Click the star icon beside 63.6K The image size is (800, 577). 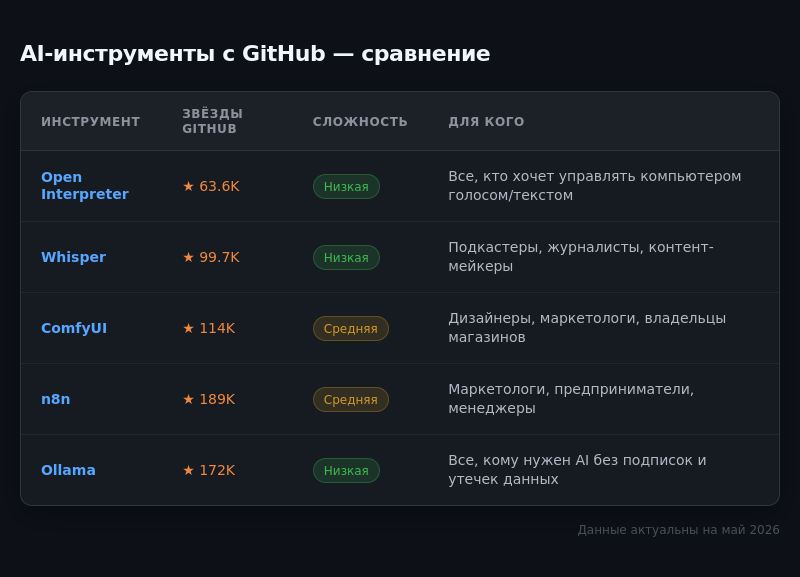click(x=188, y=186)
